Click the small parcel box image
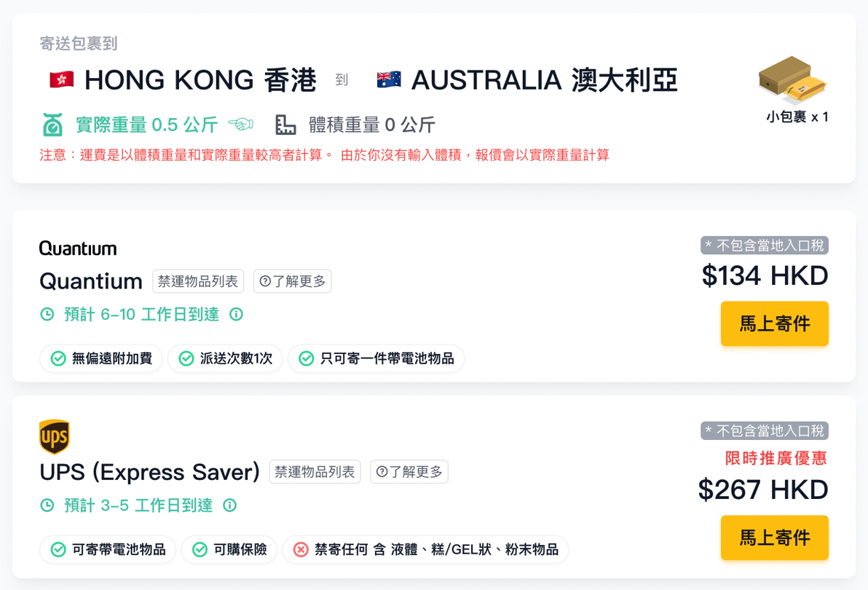This screenshot has height=590, width=868. click(x=793, y=81)
